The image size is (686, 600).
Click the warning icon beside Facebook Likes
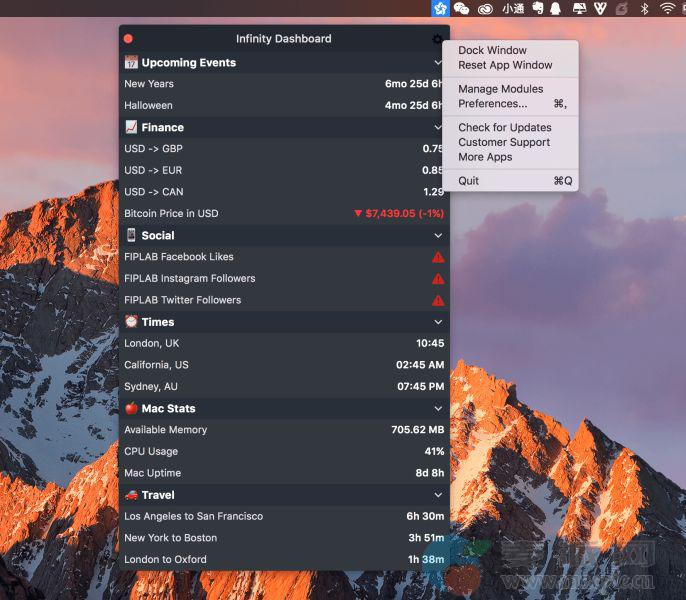click(438, 257)
